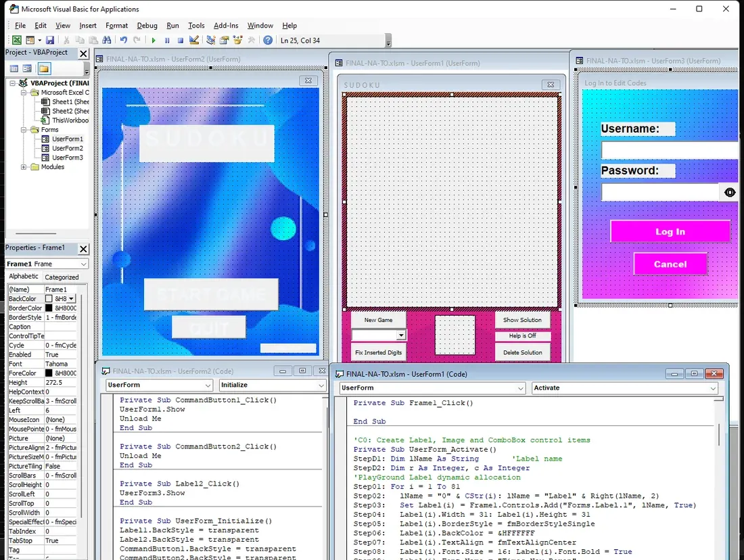Collapse the Forms folder in project tree

(x=23, y=130)
